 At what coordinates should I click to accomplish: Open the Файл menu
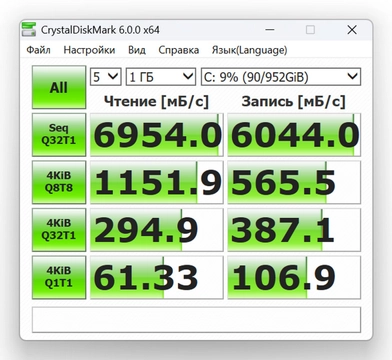(x=38, y=50)
